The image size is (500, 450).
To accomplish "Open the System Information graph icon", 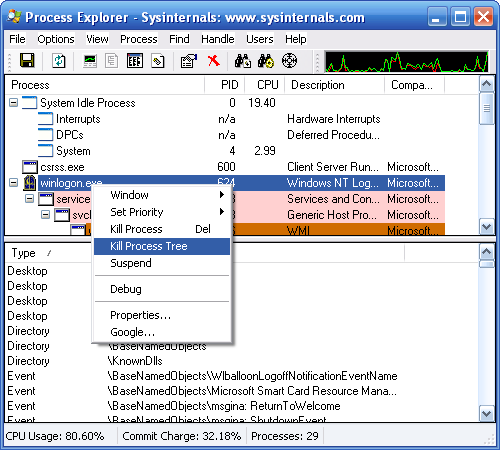I will coord(90,61).
